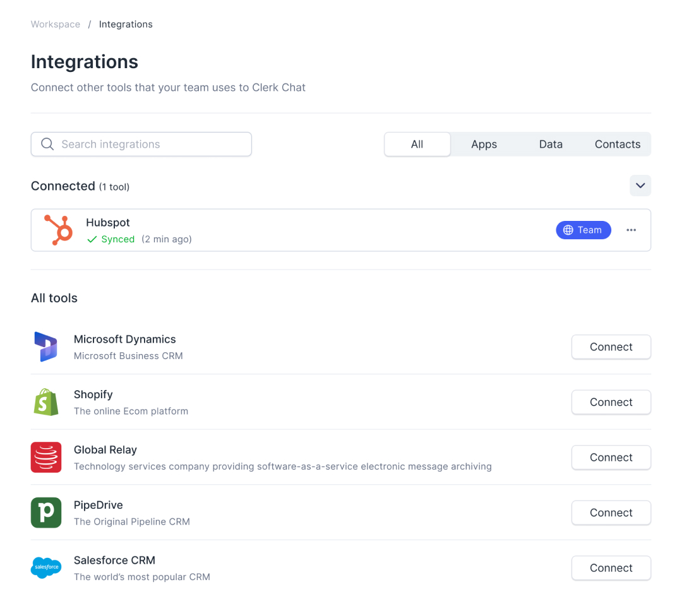Connect Microsoft Dynamics
This screenshot has height=616, width=682.
(x=611, y=347)
